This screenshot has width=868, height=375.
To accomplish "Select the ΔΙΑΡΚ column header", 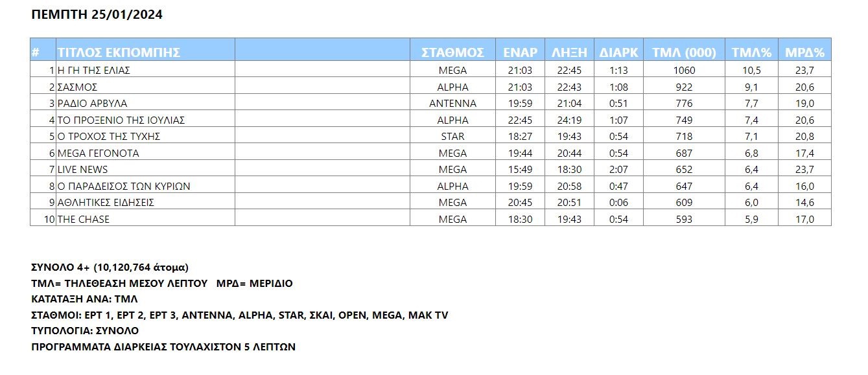I will (618, 52).
